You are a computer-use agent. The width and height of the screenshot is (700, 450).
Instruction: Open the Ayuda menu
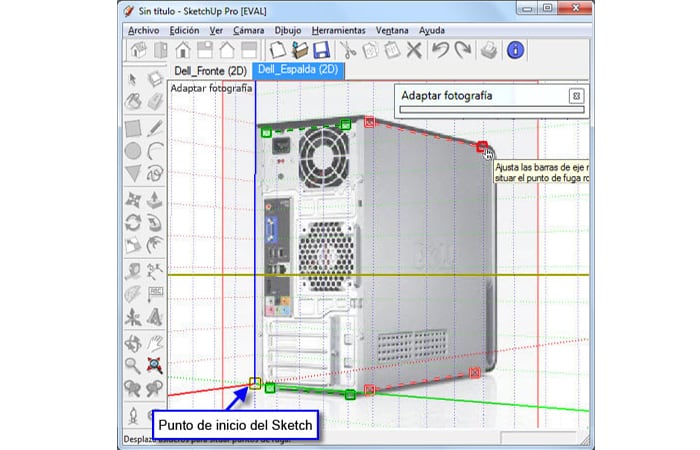[x=432, y=30]
